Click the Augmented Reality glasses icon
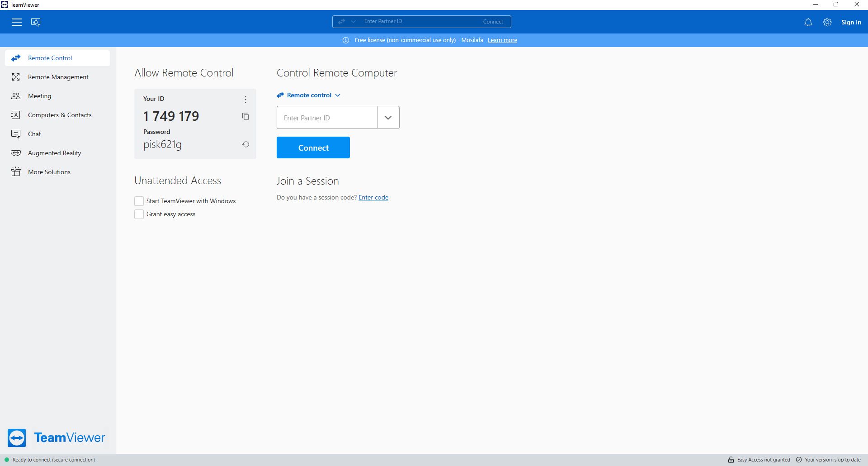Screen dimensions: 868x466 click(x=16, y=153)
